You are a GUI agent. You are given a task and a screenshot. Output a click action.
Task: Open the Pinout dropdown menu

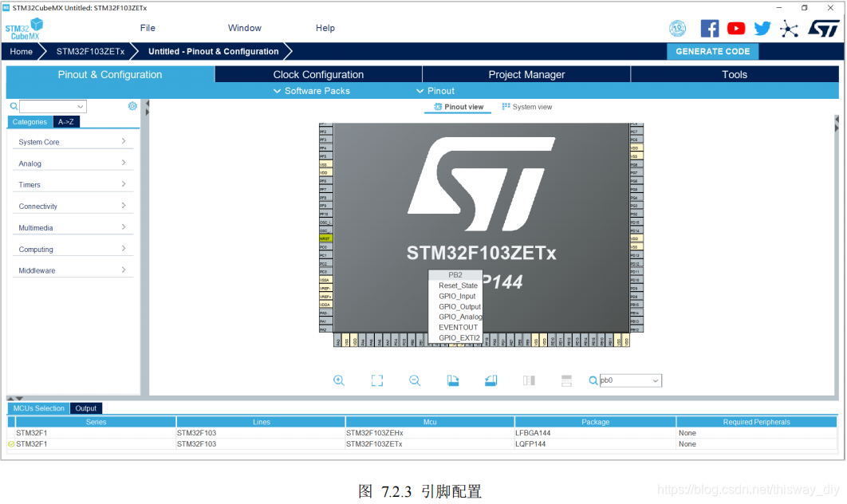coord(435,91)
